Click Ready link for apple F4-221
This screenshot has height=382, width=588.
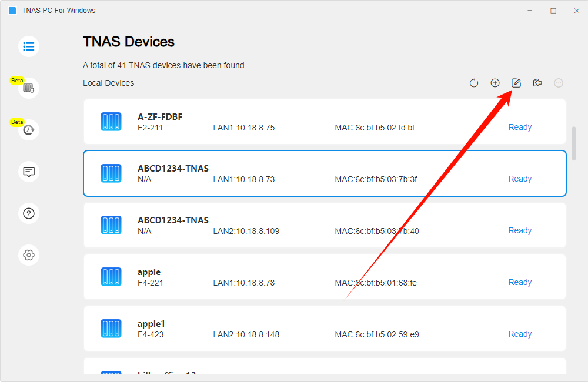(520, 282)
